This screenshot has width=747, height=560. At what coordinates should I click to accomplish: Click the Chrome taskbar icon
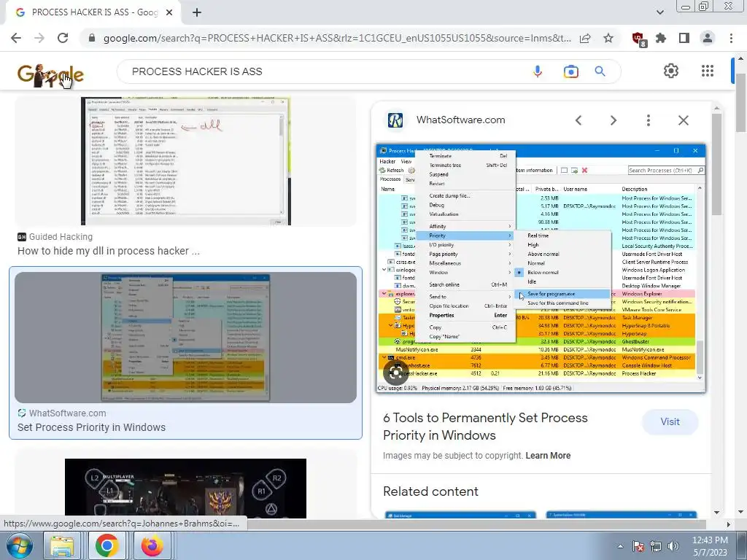point(107,545)
